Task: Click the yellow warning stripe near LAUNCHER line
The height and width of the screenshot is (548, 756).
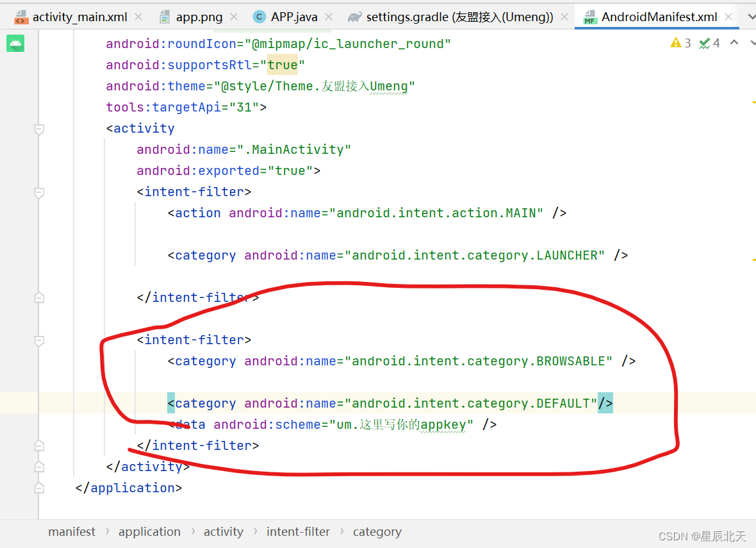Action: (x=753, y=260)
